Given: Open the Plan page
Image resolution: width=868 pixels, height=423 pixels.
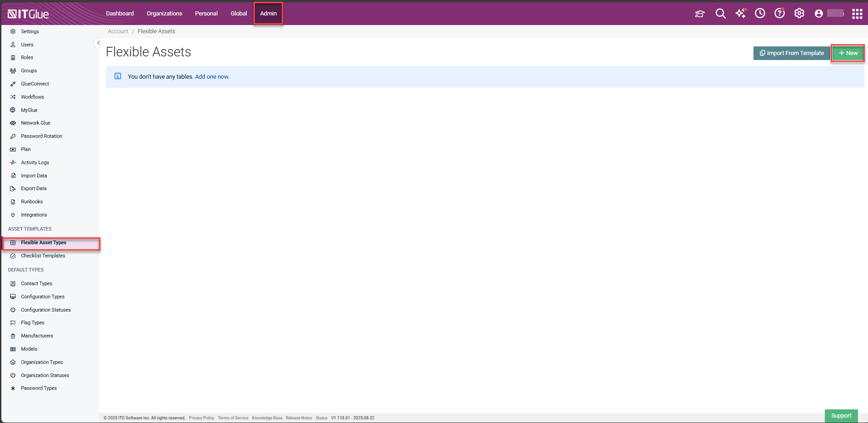Looking at the screenshot, I should point(26,149).
